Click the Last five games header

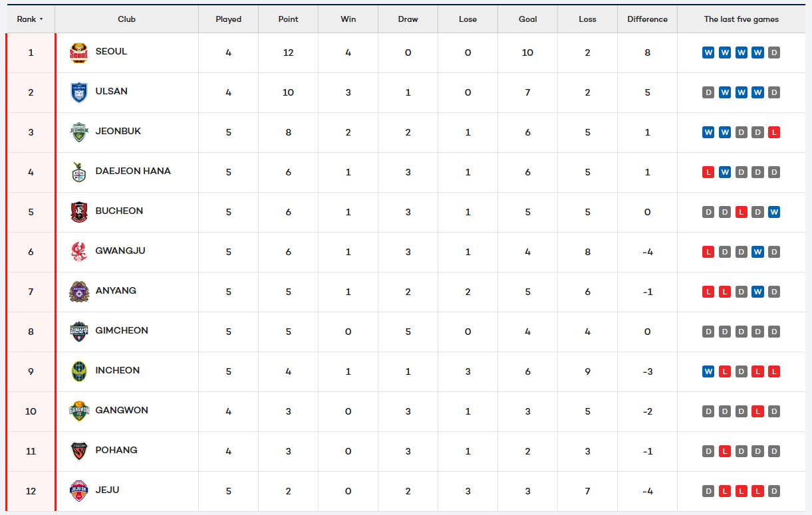pos(741,19)
